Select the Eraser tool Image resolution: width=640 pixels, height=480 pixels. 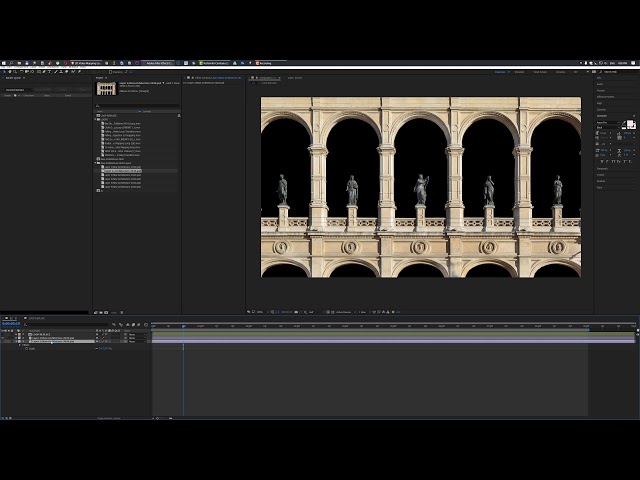67,72
